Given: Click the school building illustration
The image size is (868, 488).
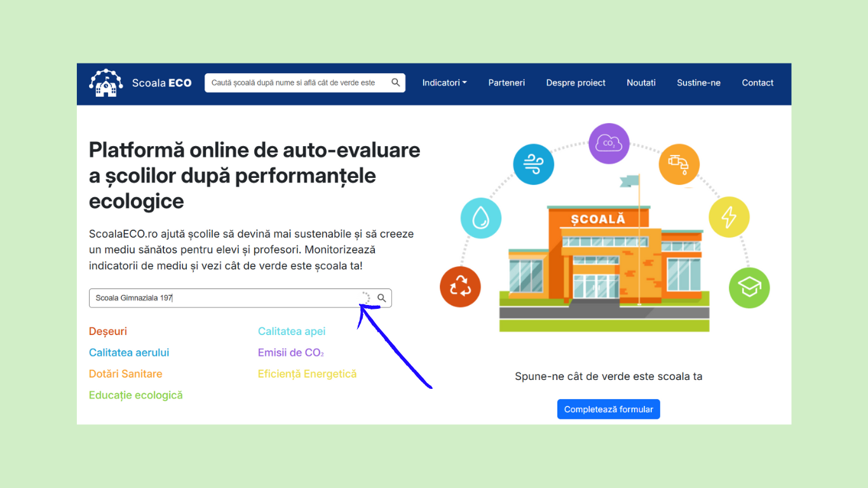Looking at the screenshot, I should click(604, 261).
